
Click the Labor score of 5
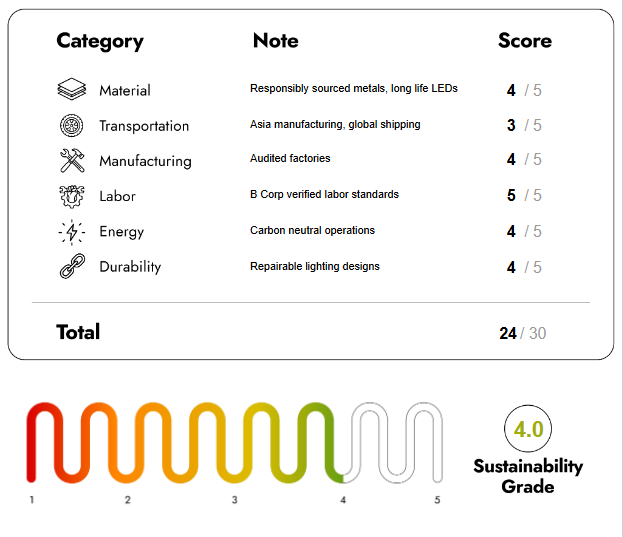tap(512, 195)
